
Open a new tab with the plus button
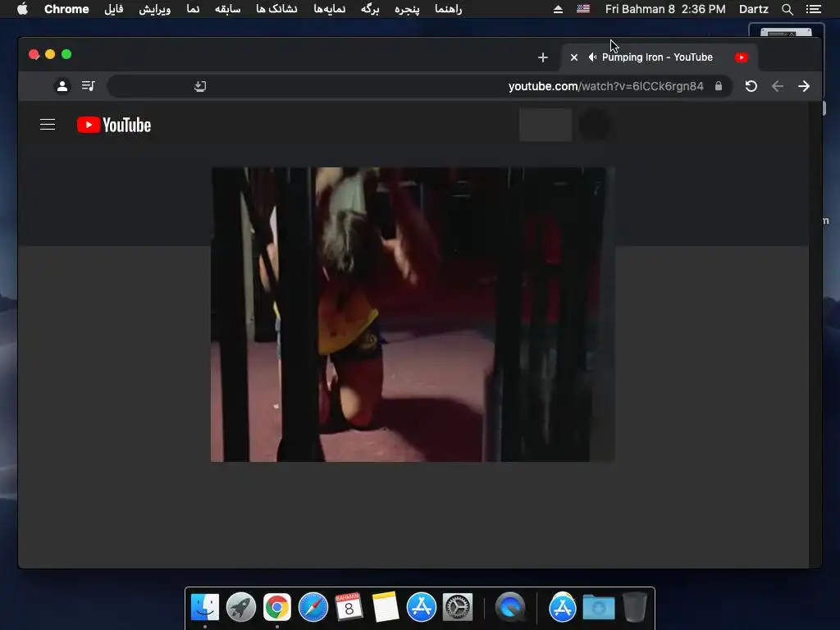(x=543, y=57)
